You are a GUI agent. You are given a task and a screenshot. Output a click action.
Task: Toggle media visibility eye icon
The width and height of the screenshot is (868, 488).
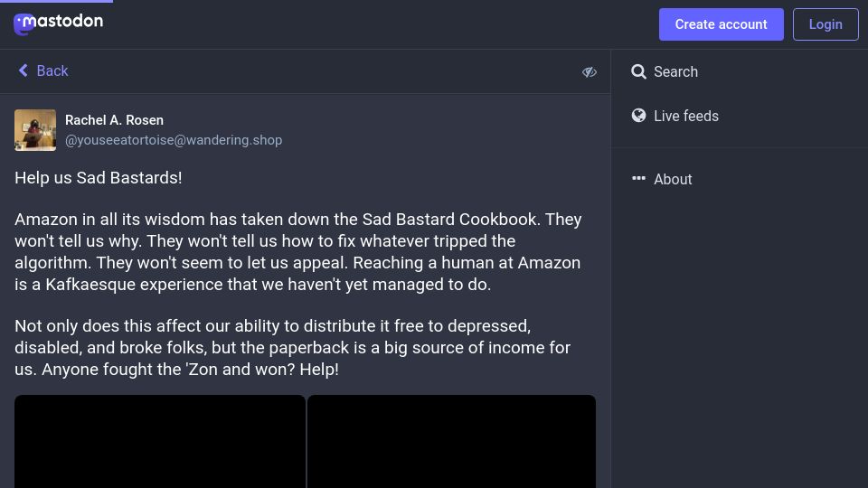[589, 72]
